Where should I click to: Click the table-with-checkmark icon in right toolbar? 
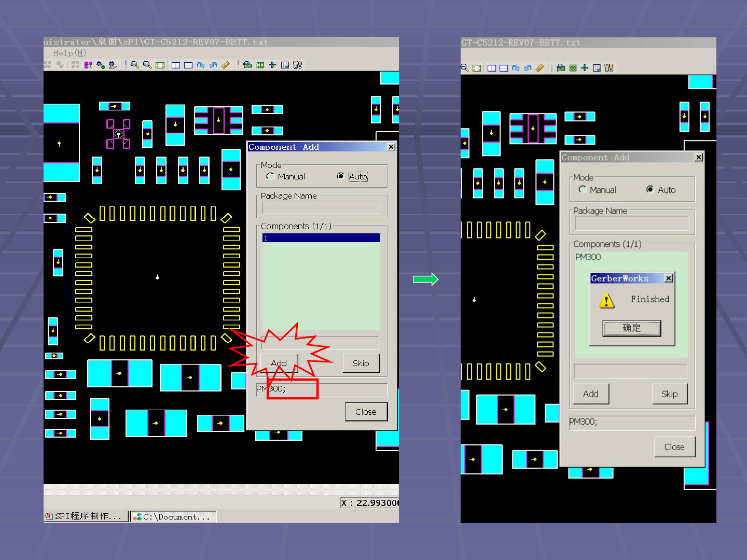click(597, 68)
